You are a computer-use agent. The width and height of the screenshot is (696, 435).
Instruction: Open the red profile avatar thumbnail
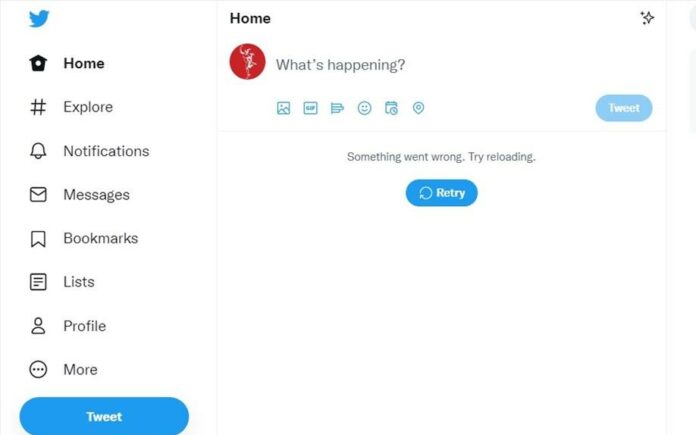[x=247, y=62]
